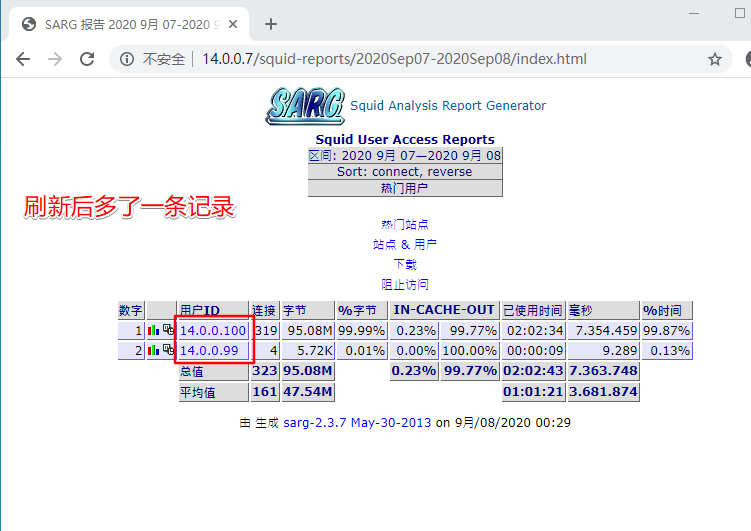
Task: Click the address bar URL
Action: tap(394, 59)
